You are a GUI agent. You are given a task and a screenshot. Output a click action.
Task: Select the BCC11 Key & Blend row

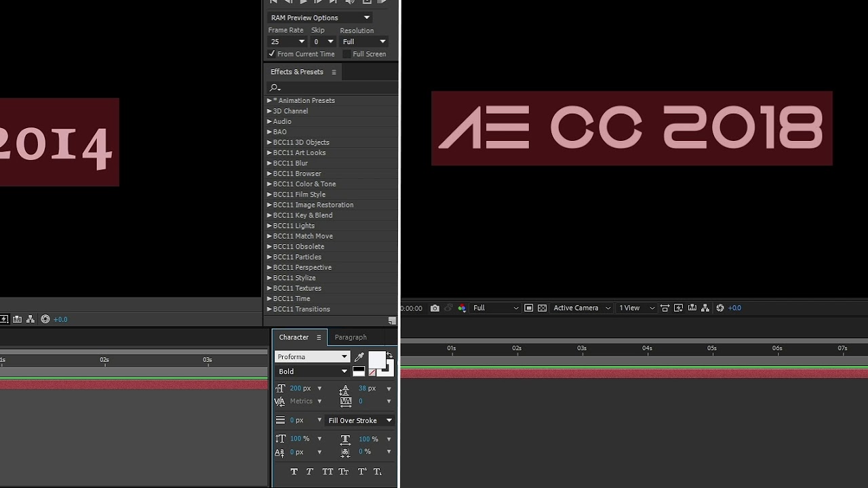[331, 216]
